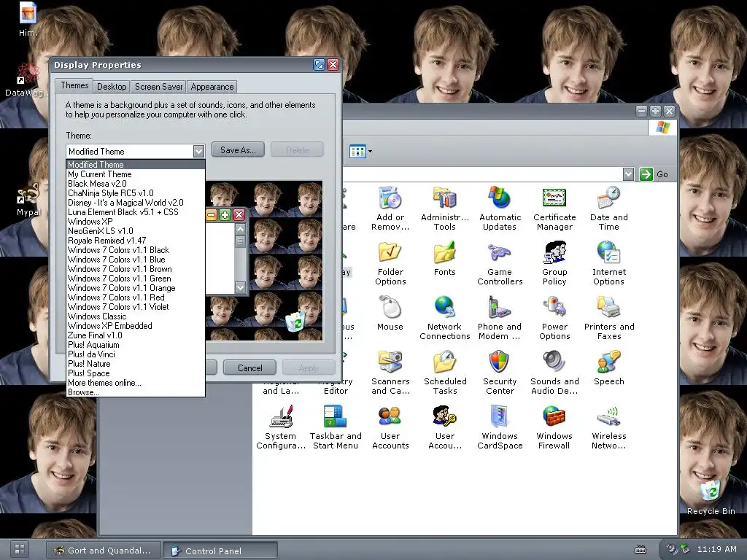
Task: Open Game Controllers icon
Action: point(499,253)
